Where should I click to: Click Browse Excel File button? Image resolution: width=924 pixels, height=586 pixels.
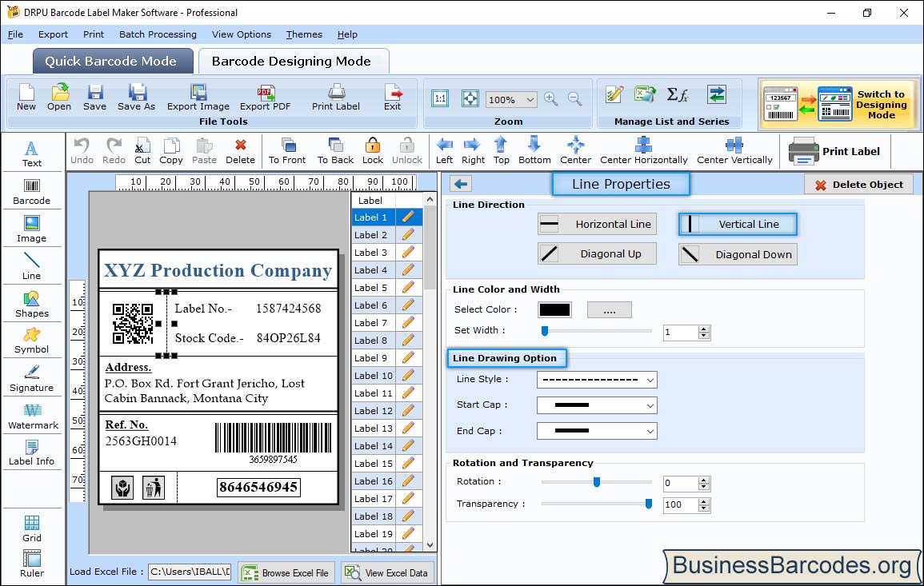(x=286, y=572)
